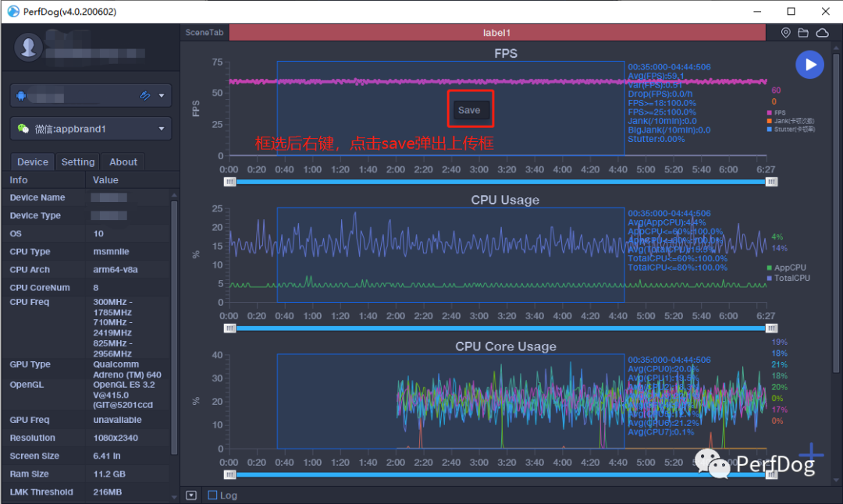Expand the bottom log panel arrow icon
This screenshot has width=843, height=504.
pyautogui.click(x=191, y=495)
